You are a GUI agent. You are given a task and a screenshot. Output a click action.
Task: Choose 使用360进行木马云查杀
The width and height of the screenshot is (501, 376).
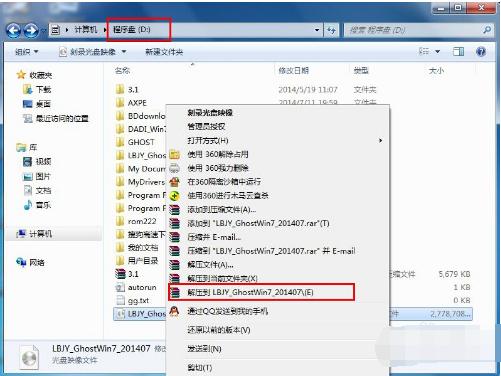click(x=228, y=196)
